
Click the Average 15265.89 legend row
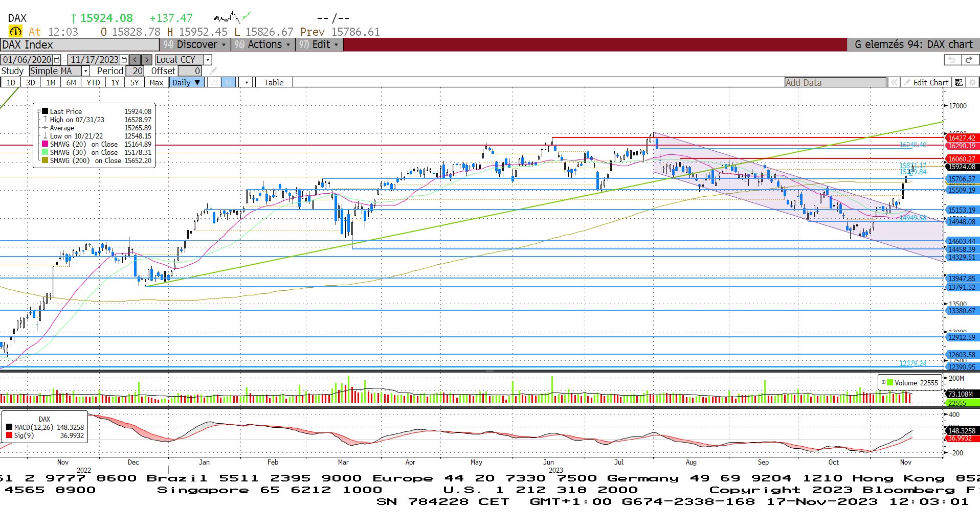tap(97, 128)
